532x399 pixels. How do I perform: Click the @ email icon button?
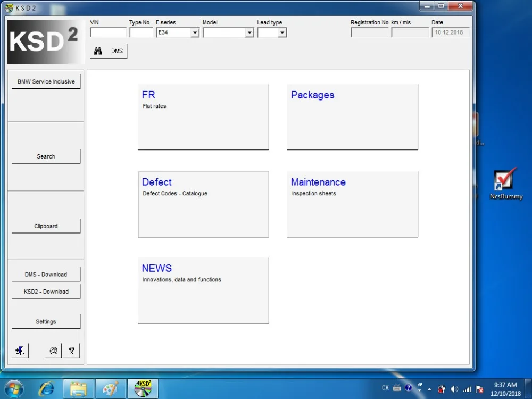pyautogui.click(x=53, y=351)
